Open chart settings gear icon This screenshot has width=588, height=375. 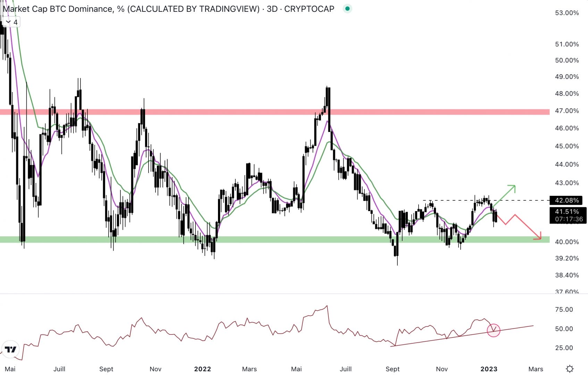pos(569,369)
